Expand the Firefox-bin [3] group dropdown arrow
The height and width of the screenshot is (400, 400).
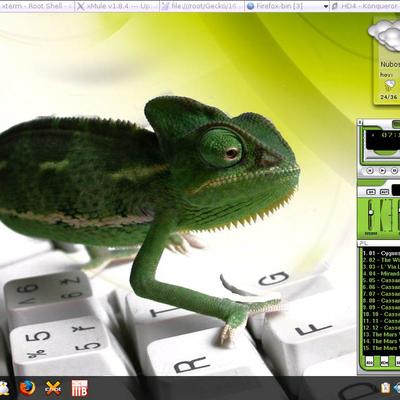tap(326, 6)
